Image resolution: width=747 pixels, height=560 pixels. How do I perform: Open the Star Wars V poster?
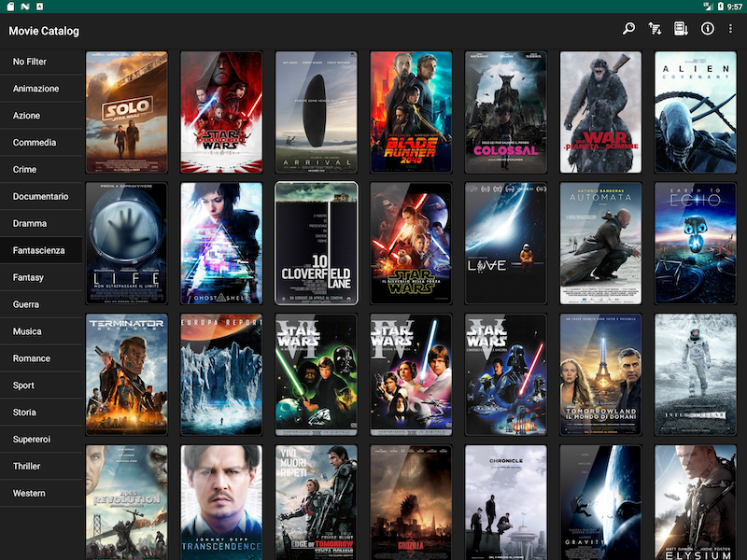[x=506, y=374]
